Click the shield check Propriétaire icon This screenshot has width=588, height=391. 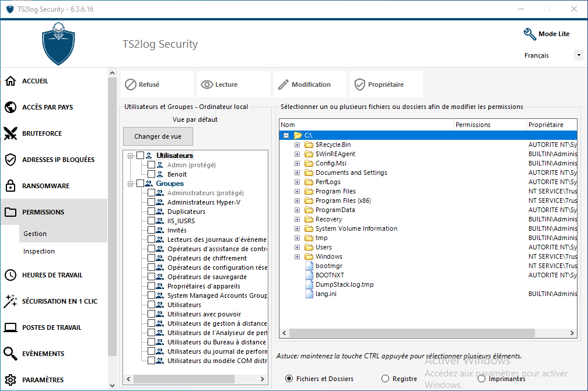(359, 84)
